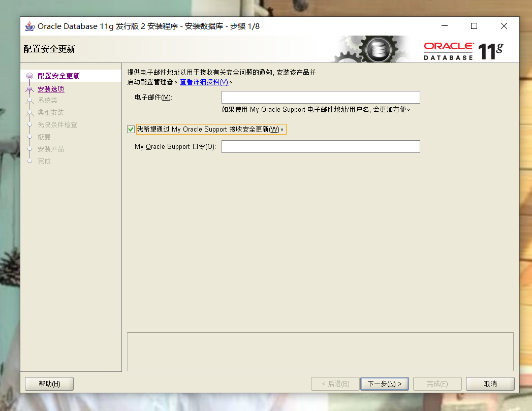Click the 电子邮件(M) field label

click(153, 98)
